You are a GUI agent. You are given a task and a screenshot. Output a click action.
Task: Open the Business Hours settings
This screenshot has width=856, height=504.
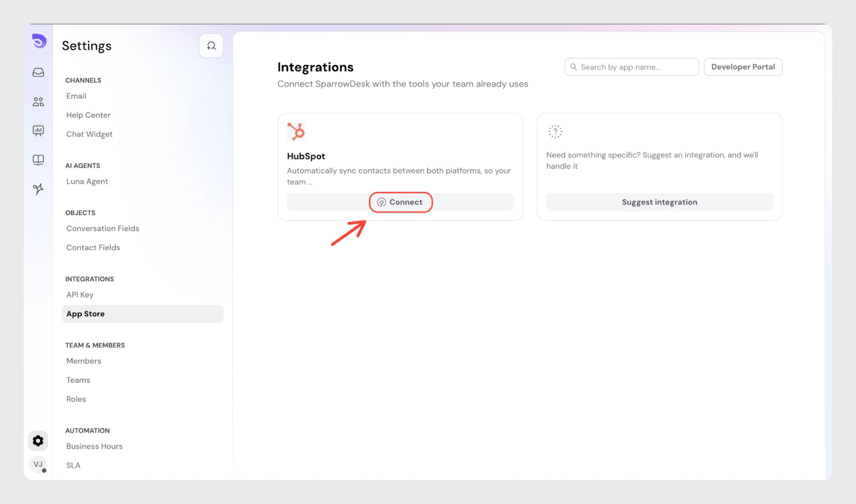click(95, 446)
